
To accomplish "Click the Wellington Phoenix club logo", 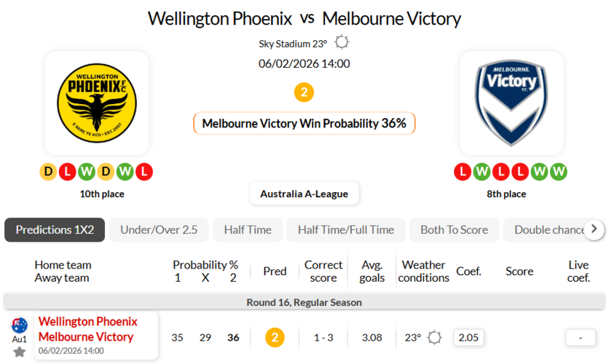I will pos(97,103).
